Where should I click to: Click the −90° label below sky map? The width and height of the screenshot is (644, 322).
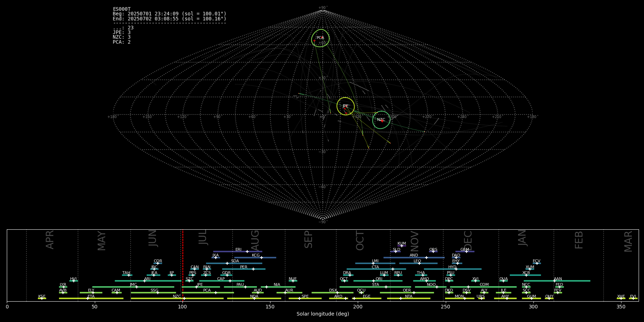tap(323, 222)
